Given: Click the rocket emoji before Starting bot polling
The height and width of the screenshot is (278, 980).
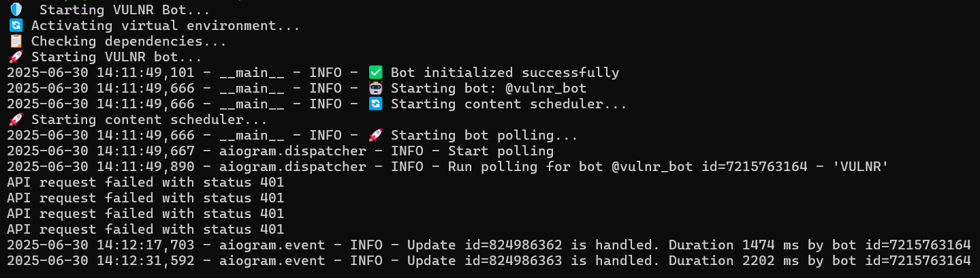Looking at the screenshot, I should [376, 136].
